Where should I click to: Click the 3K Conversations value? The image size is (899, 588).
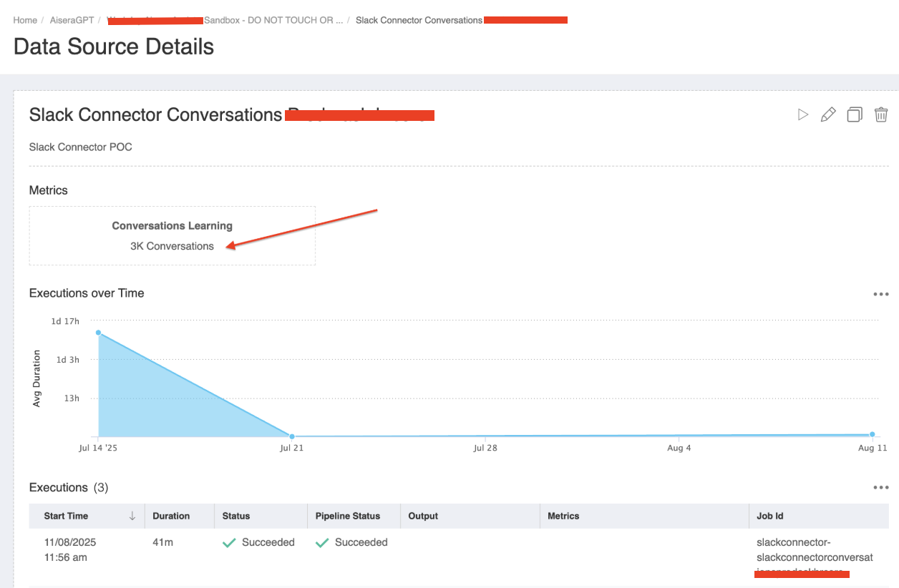172,245
